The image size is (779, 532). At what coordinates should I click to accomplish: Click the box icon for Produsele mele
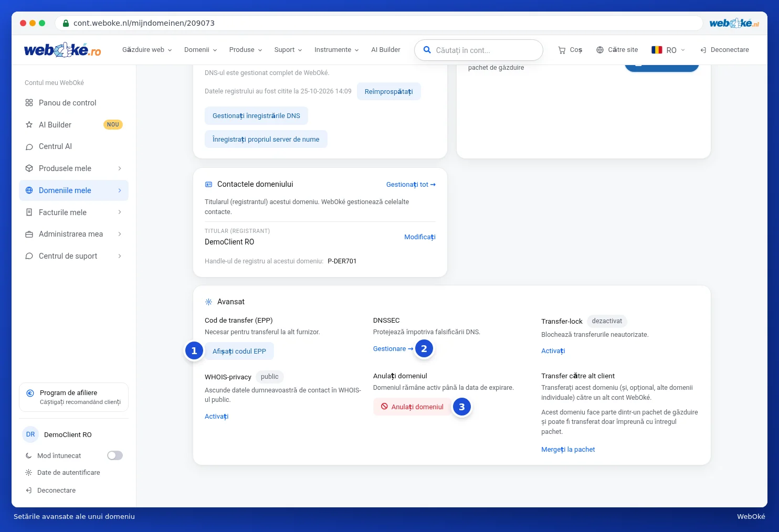(29, 168)
